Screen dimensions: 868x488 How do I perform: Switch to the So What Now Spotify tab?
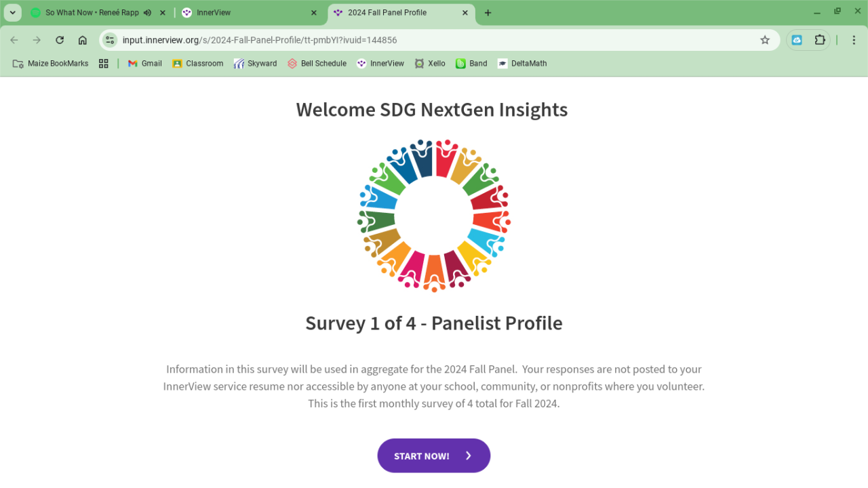tap(88, 13)
